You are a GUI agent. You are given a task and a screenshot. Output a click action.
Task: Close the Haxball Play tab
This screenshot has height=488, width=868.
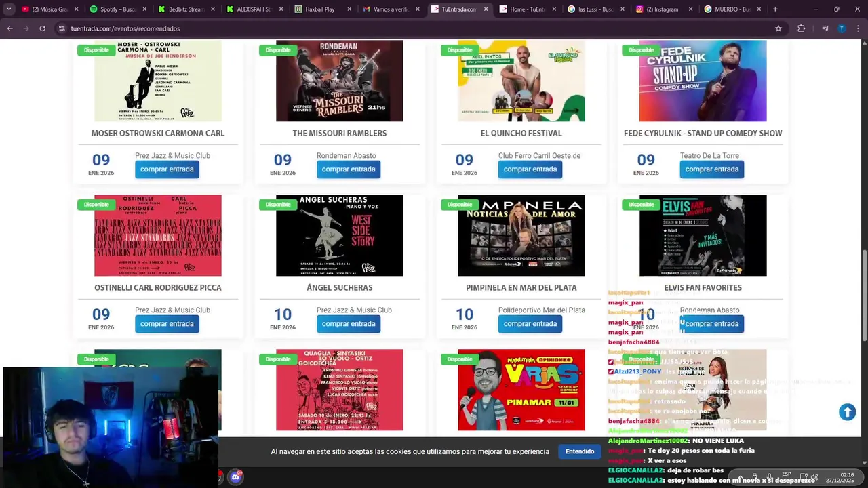click(349, 9)
